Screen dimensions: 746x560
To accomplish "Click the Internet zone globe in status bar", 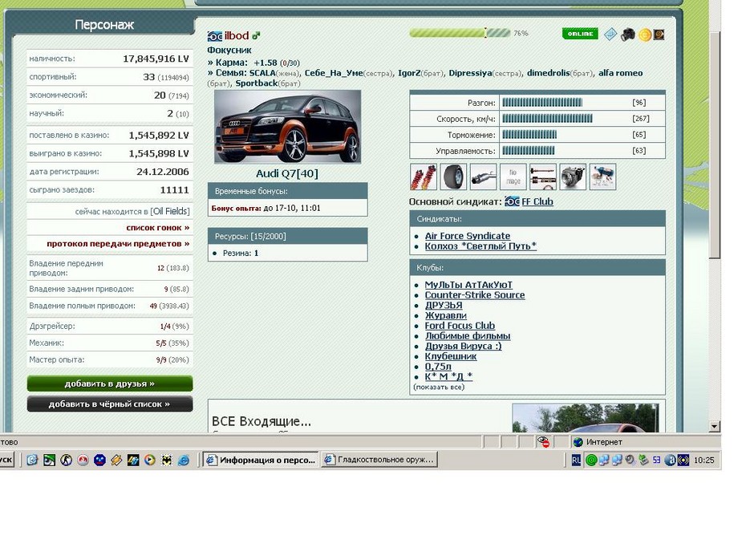I will 578,442.
